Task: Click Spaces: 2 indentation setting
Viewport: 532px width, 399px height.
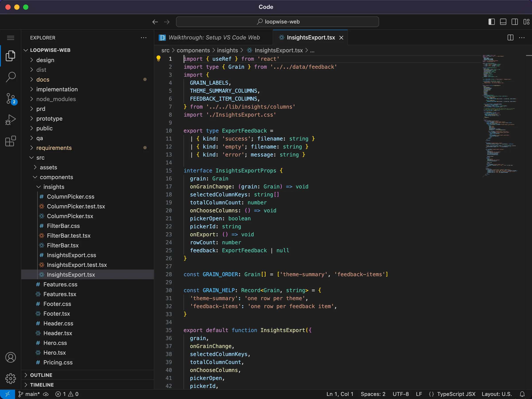Action: pos(373,394)
